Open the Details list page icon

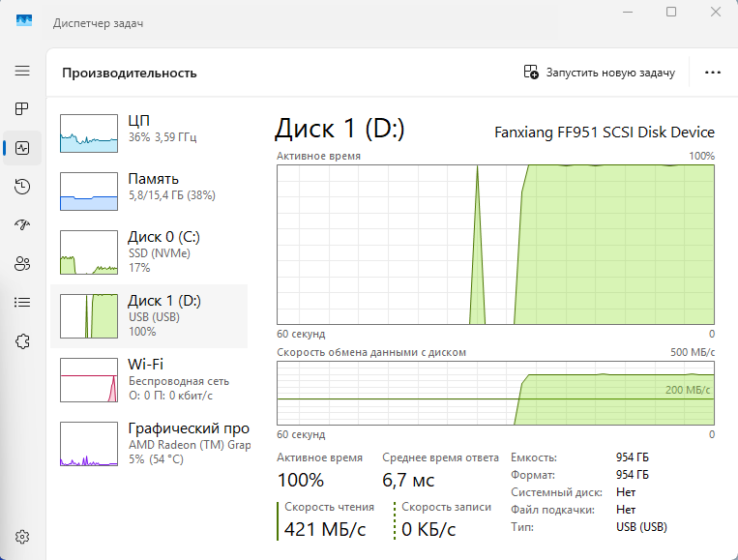click(x=22, y=302)
